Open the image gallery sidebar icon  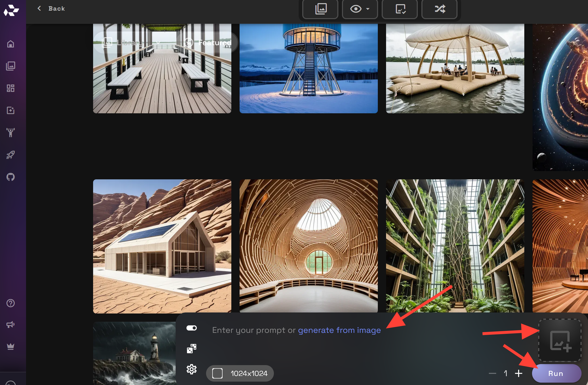coord(11,66)
